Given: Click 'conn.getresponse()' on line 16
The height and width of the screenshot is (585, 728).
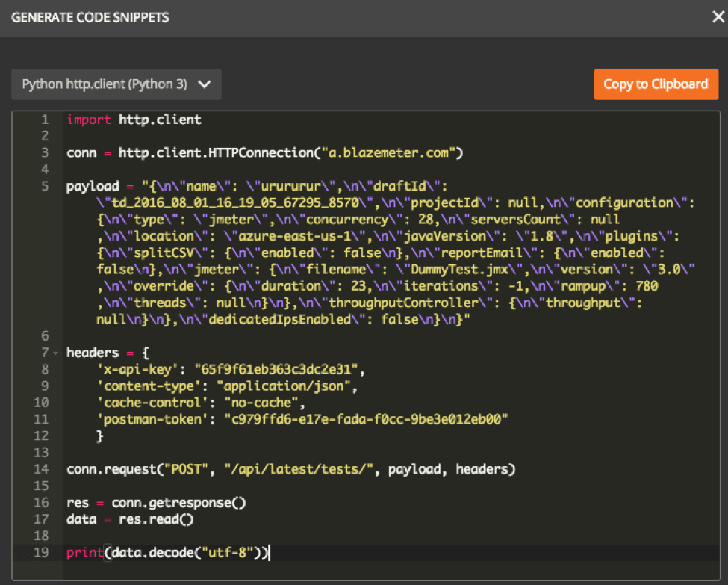Looking at the screenshot, I should coord(178,503).
